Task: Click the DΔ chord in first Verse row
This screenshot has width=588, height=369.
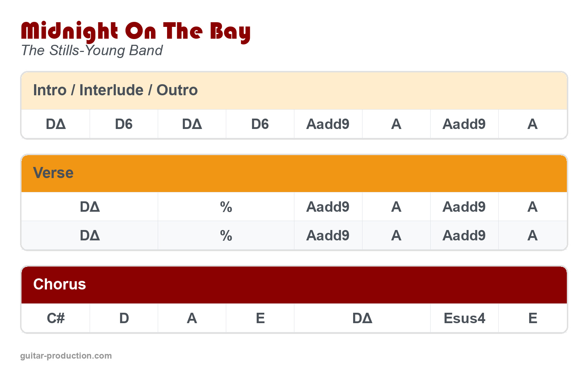Action: click(90, 207)
